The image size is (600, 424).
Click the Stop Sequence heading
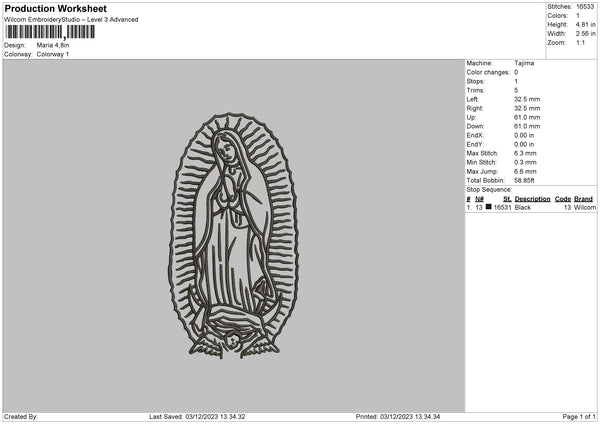489,190
